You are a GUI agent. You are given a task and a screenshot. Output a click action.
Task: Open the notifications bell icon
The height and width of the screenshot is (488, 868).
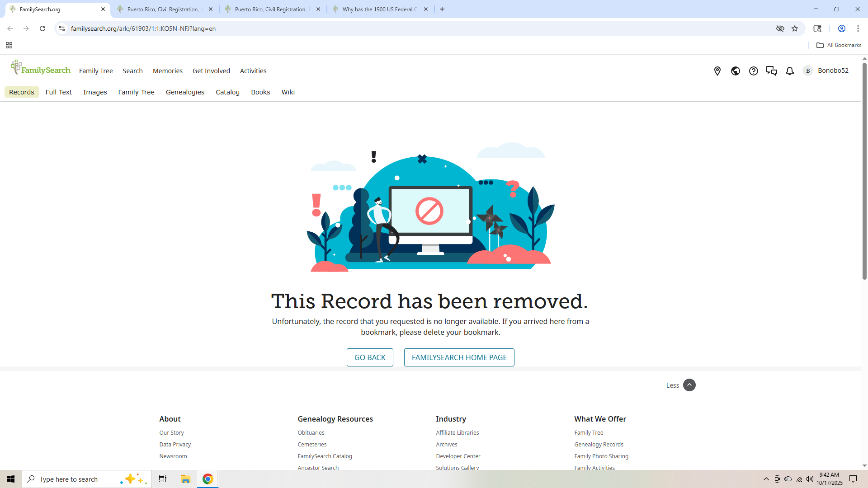click(x=790, y=71)
